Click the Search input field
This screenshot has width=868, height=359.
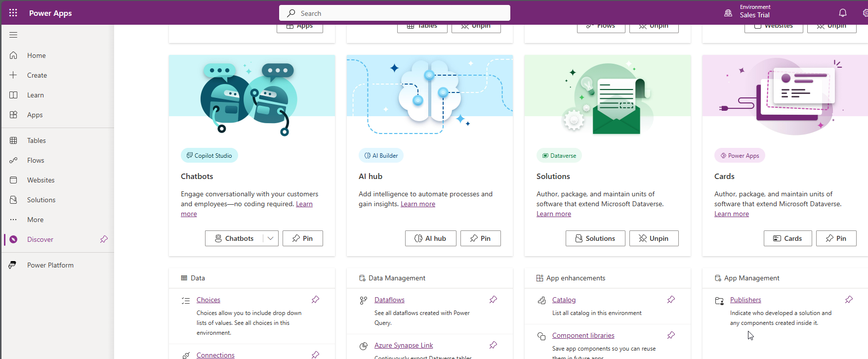(394, 13)
